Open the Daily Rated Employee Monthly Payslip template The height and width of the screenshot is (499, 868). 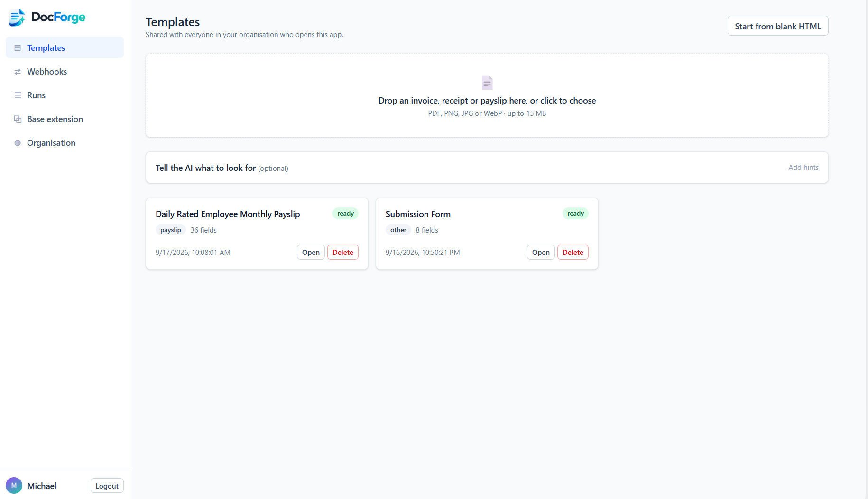[x=311, y=252]
